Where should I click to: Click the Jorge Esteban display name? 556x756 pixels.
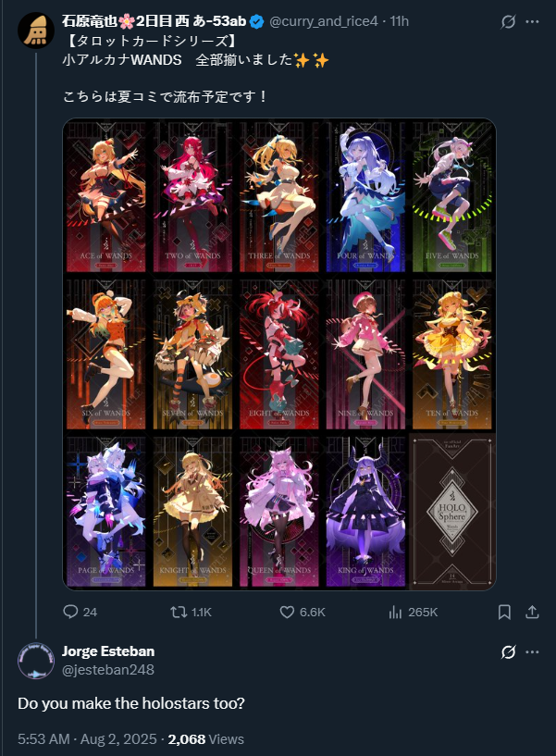coord(108,651)
